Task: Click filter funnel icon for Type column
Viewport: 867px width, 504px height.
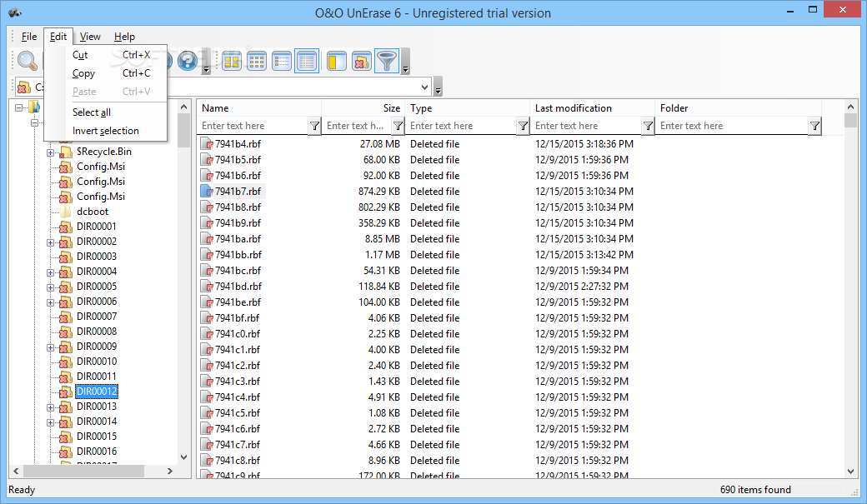Action: pos(523,126)
